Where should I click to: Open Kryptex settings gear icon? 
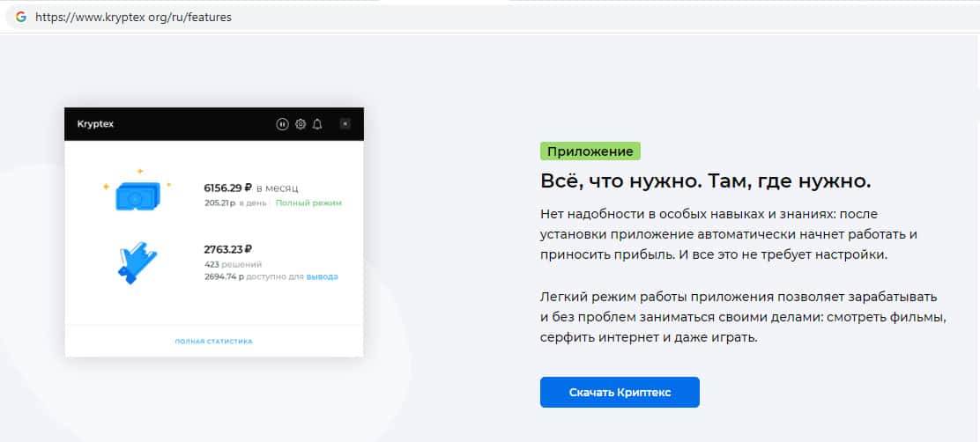coord(300,124)
